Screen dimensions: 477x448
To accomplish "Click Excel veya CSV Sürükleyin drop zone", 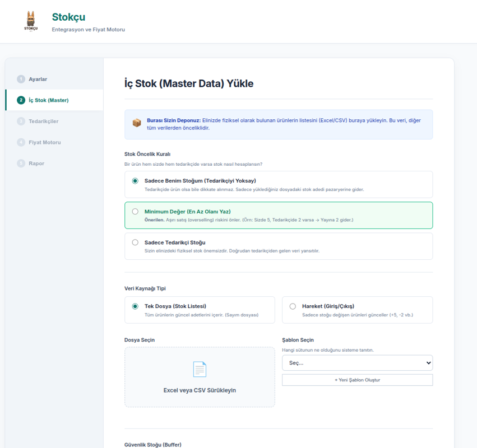I will pos(200,377).
